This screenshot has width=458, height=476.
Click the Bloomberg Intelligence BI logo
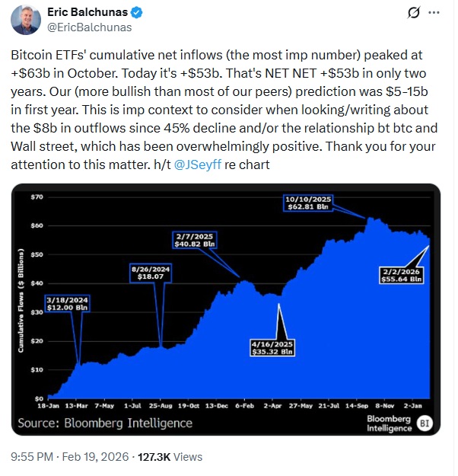click(x=425, y=423)
